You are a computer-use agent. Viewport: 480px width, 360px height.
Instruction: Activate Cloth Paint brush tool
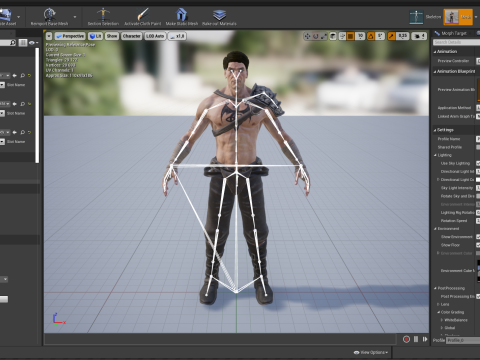[143, 14]
